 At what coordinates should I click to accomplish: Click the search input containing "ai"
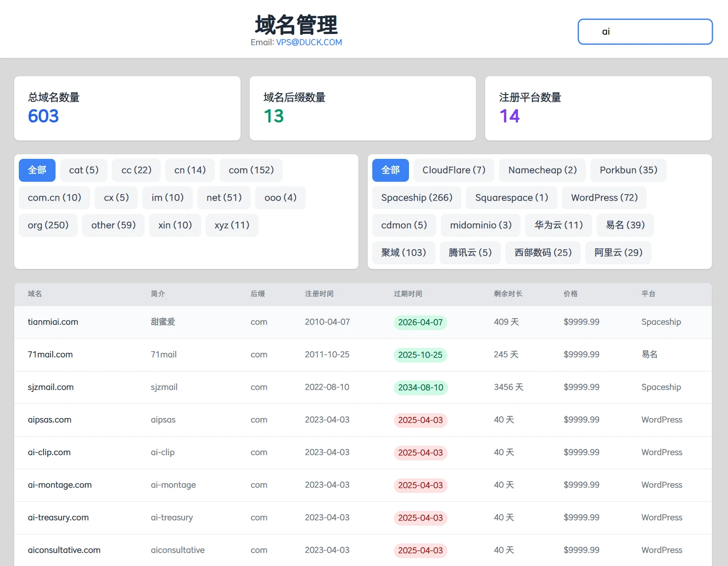(x=644, y=32)
